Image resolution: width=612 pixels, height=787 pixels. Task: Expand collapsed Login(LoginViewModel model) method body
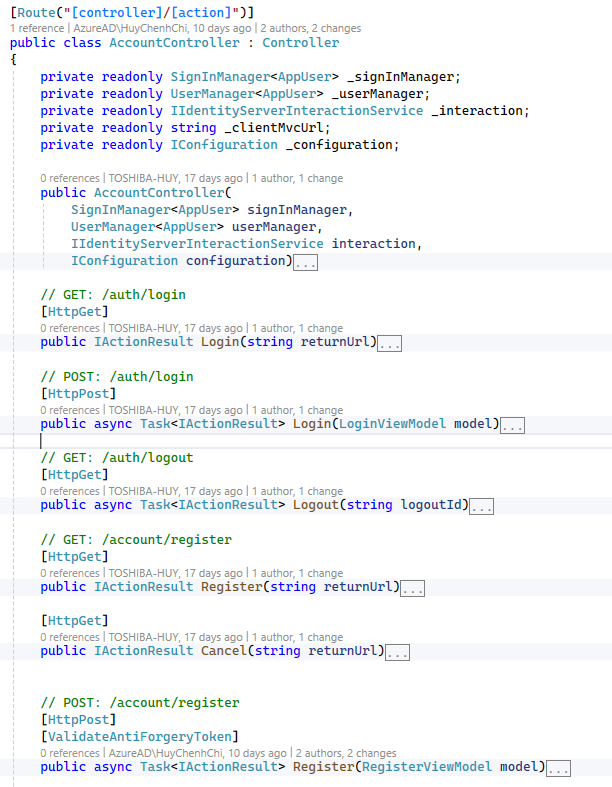pyautogui.click(x=513, y=425)
